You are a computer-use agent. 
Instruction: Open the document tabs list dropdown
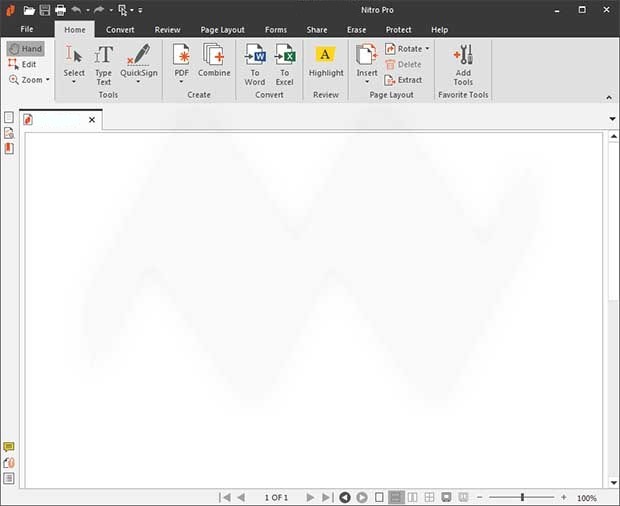[x=612, y=119]
